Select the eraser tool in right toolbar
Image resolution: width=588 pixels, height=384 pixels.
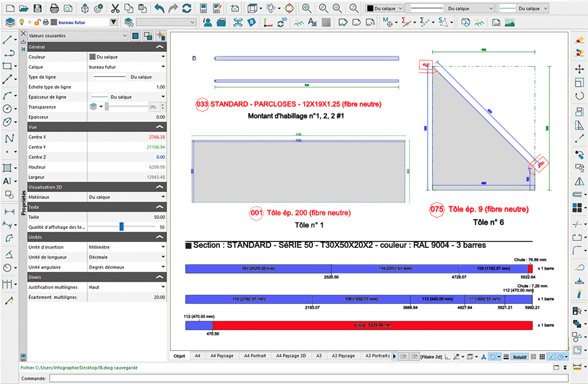point(579,39)
